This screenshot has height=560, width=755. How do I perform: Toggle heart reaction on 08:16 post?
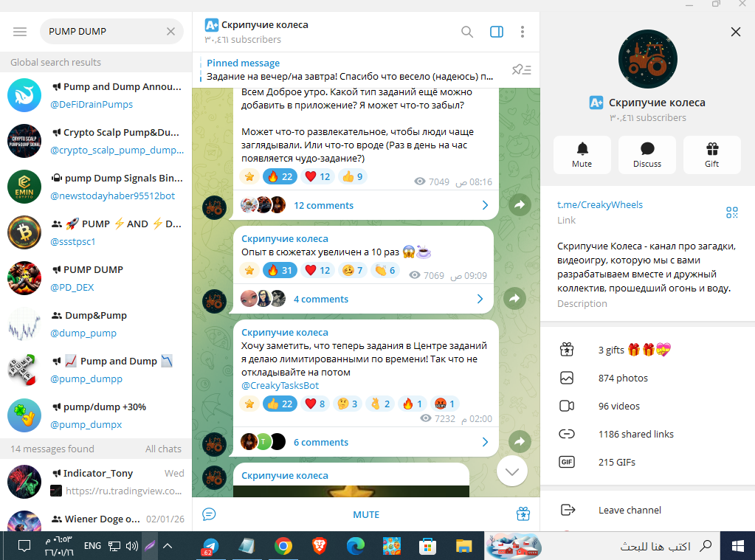point(318,177)
